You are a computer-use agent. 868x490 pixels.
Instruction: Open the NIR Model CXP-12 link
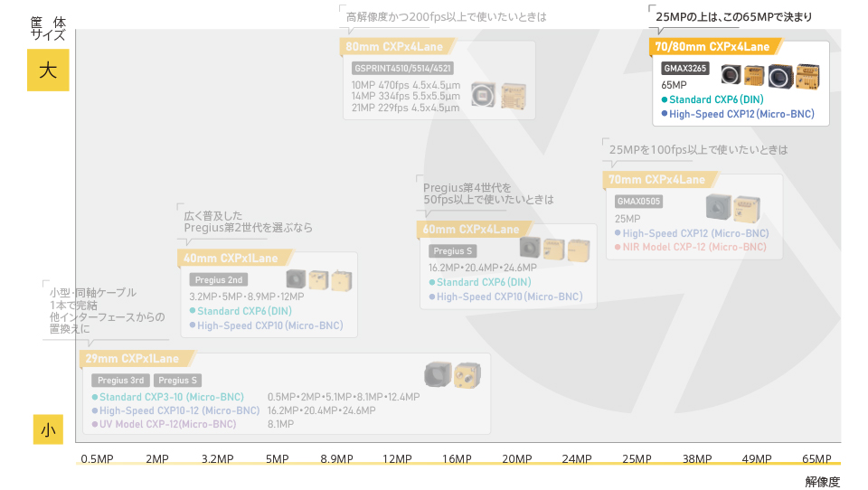693,247
